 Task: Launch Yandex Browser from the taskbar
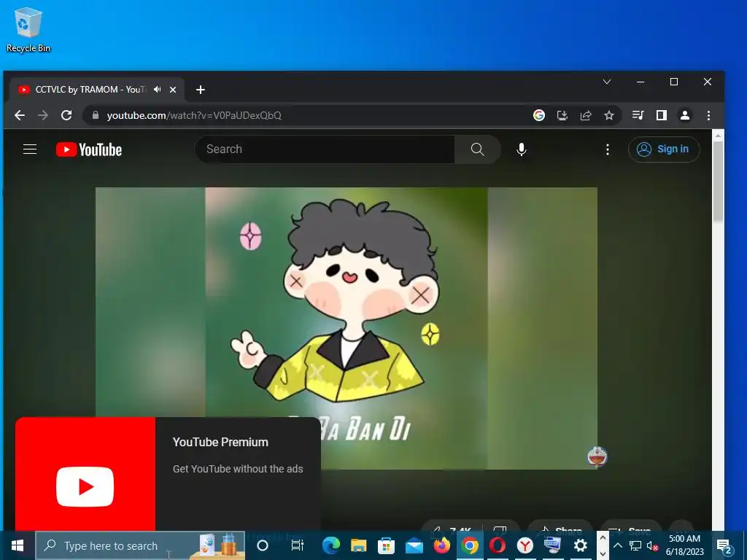pyautogui.click(x=525, y=545)
